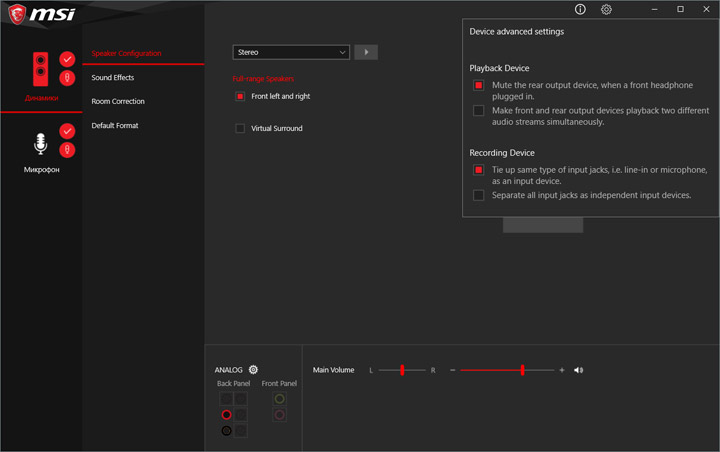Switch to the Room Correction tab
The image size is (720, 452).
pyautogui.click(x=118, y=102)
